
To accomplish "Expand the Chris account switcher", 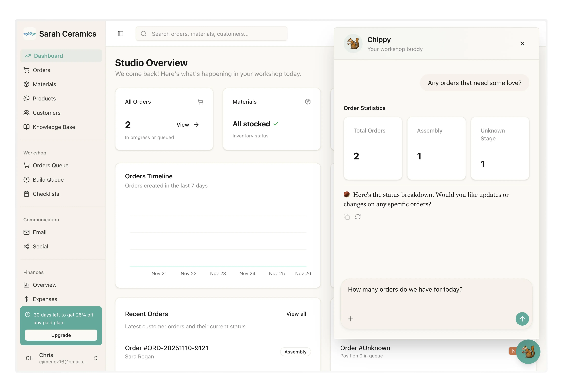I will (x=96, y=358).
